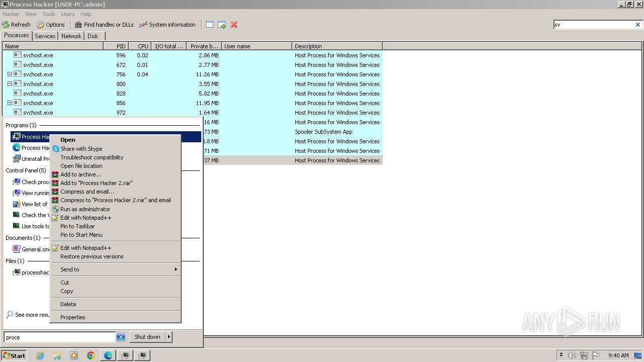The width and height of the screenshot is (644, 362).
Task: Open Google Chrome from the taskbar
Action: [91, 355]
